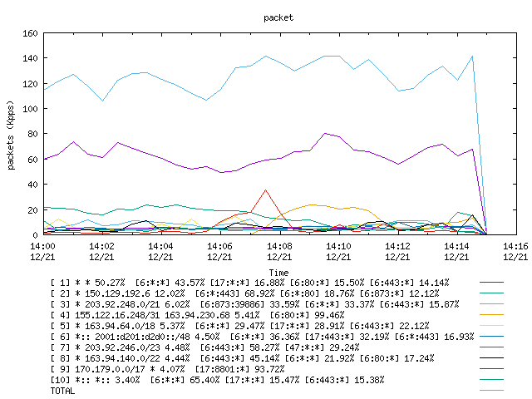The width and height of the screenshot is (532, 399).
Task: Select legend entry [ 4] 155.122.16.248/31
Action: (197, 315)
